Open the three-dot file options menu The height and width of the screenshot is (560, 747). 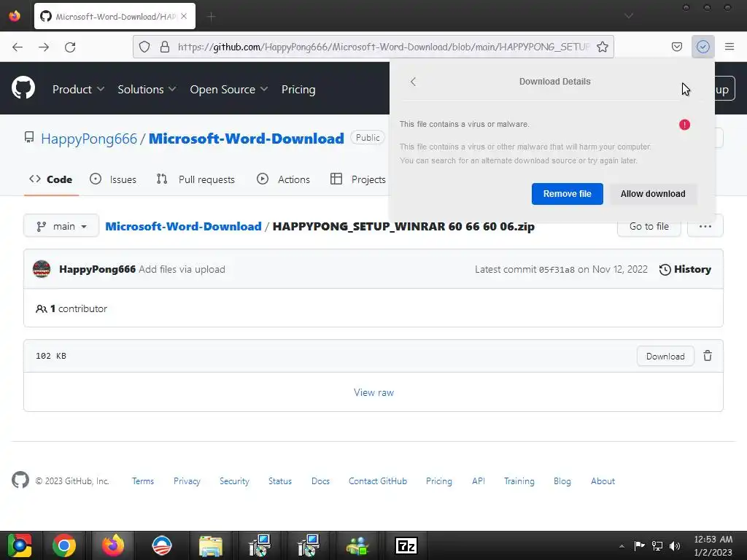tap(705, 226)
